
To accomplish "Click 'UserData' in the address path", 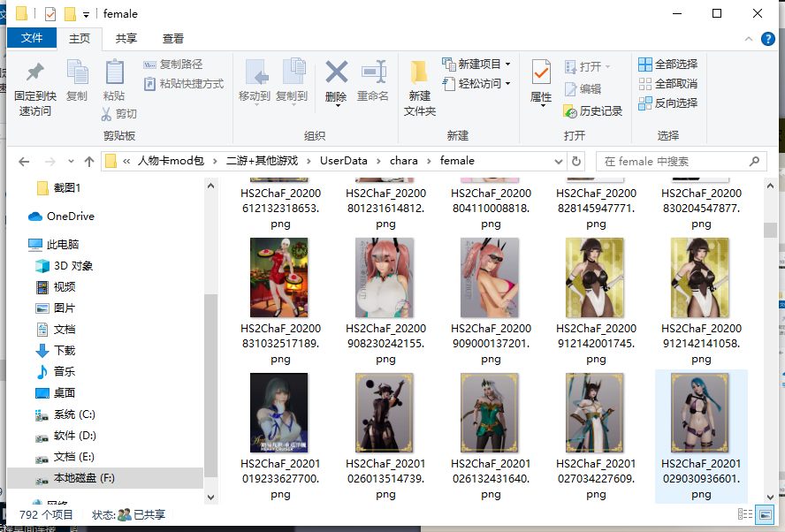I will [343, 161].
